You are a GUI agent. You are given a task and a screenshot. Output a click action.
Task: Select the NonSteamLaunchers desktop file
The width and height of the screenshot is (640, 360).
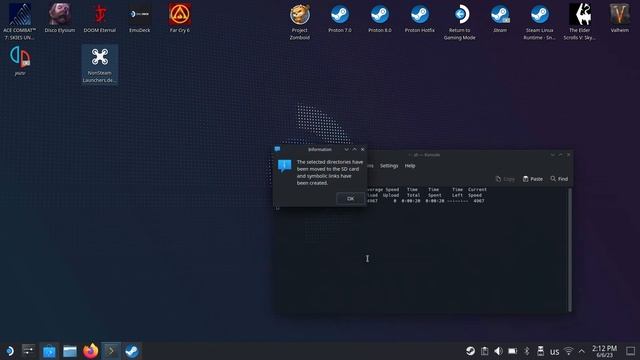(x=100, y=64)
